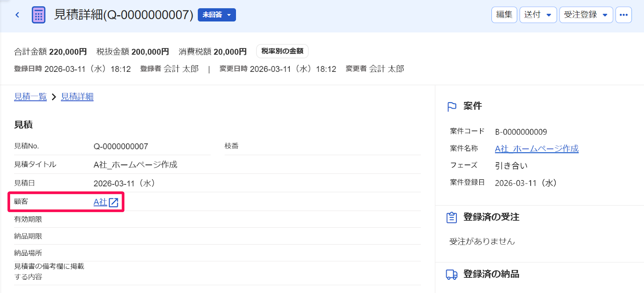Click the 案件登録日 value in 案件 panel
Screen dimensions: 644x293
click(x=526, y=183)
